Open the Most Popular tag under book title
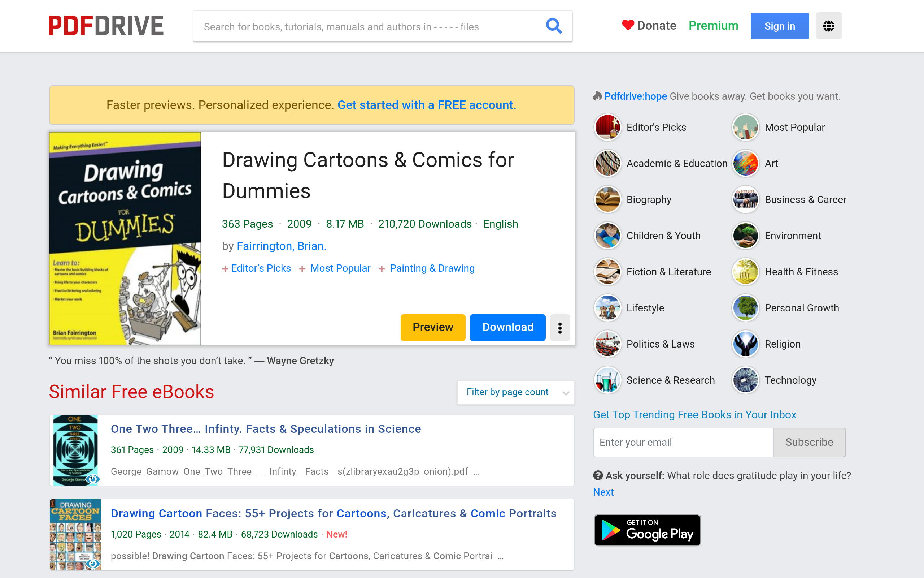Viewport: 924px width, 578px height. click(340, 268)
